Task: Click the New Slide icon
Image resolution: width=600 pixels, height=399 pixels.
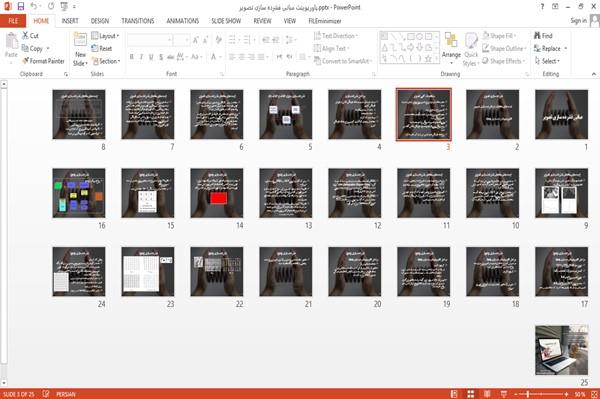Action: coord(80,50)
